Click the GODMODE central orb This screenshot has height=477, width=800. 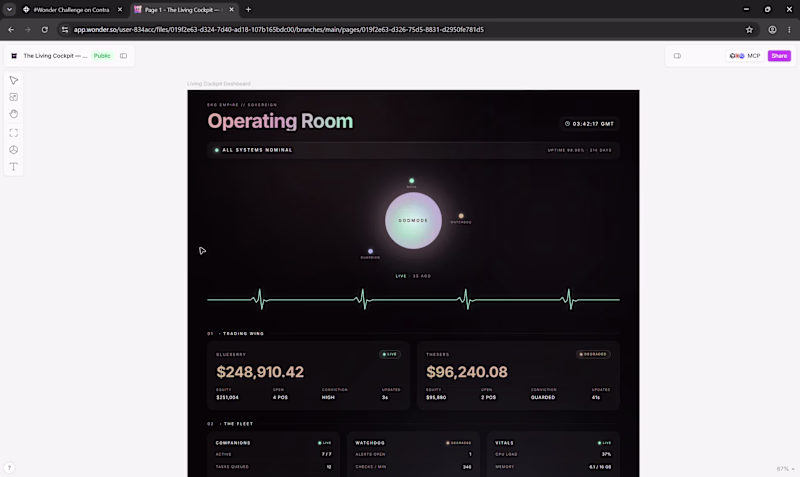click(413, 220)
